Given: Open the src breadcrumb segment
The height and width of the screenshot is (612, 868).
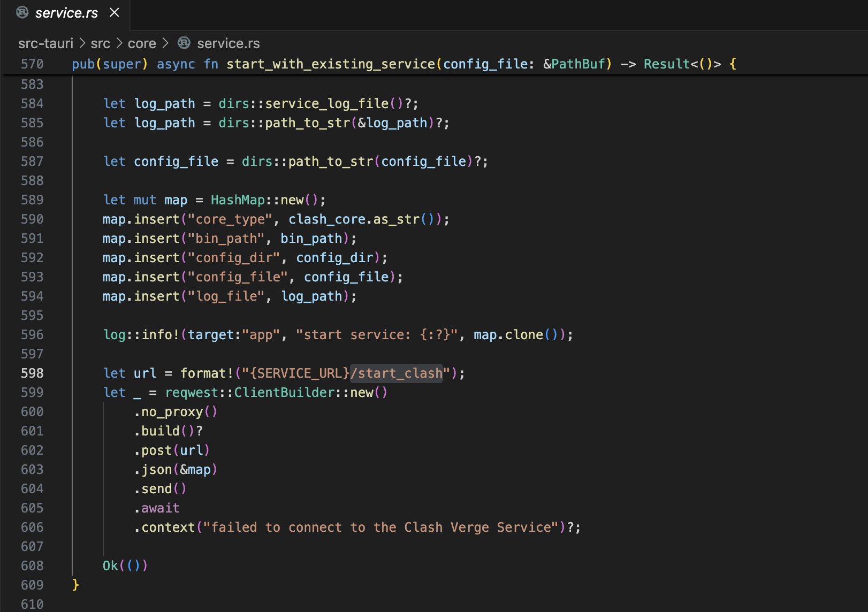Looking at the screenshot, I should (100, 43).
